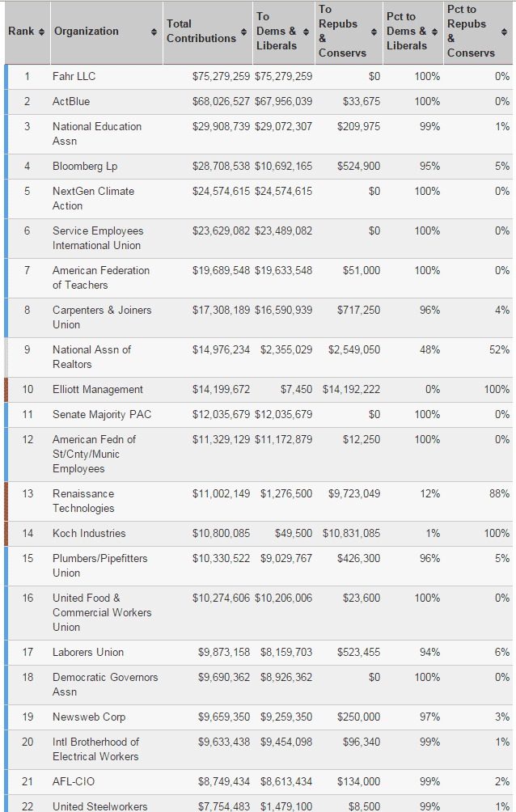Select NextGen Climate Action organization
This screenshot has width=516, height=812.
tap(93, 198)
